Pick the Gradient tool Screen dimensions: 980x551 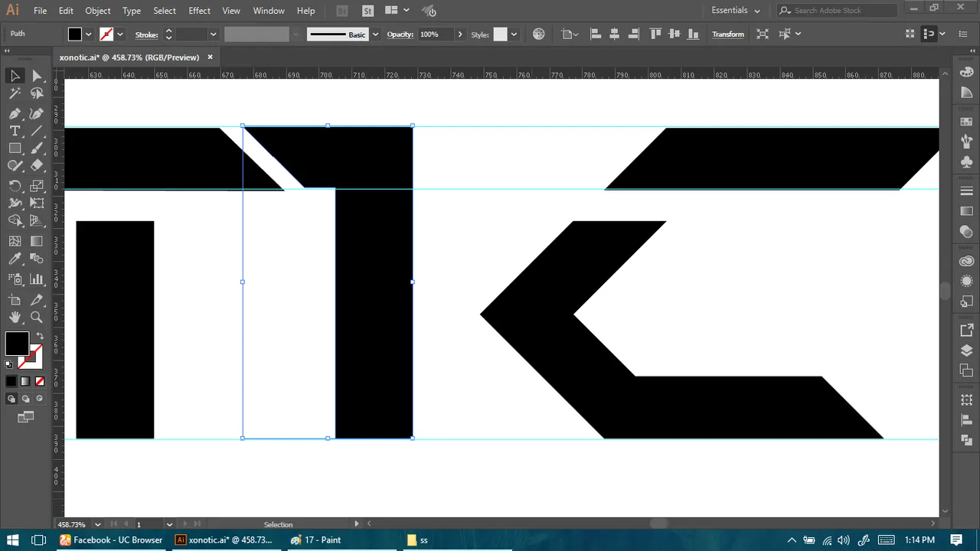click(37, 241)
